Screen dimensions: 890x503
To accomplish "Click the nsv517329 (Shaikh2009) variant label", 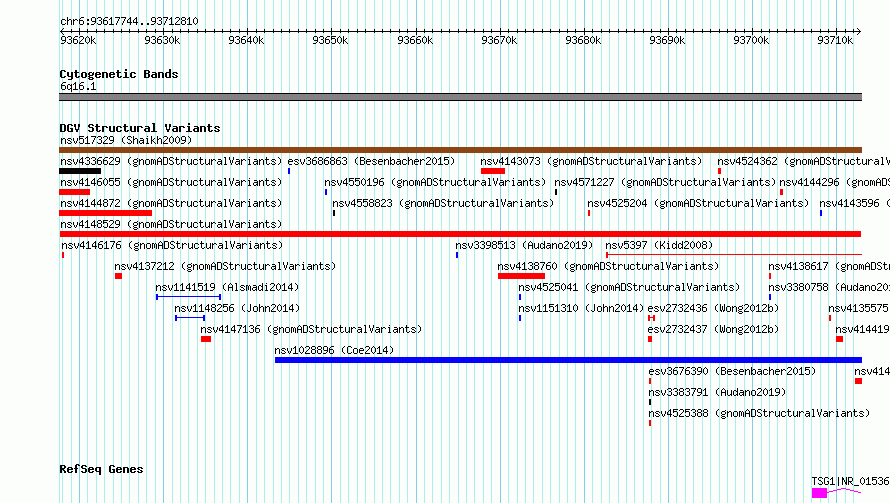I will (x=126, y=140).
